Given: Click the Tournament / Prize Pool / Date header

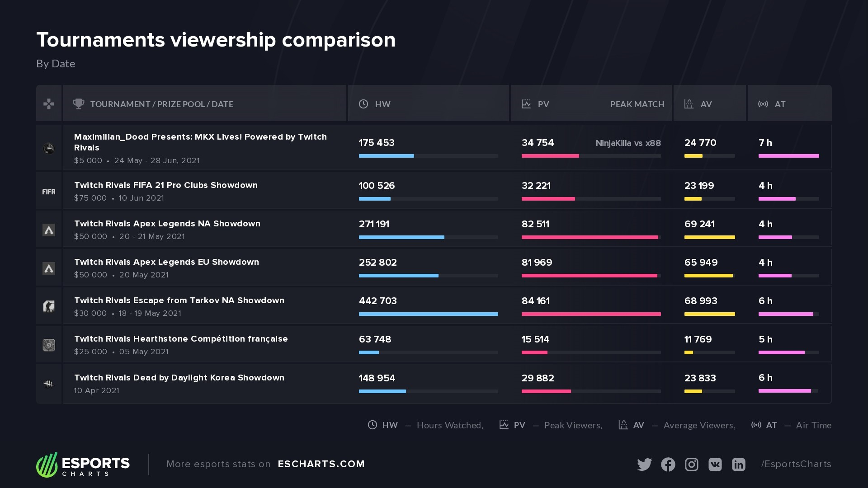Looking at the screenshot, I should point(161,104).
